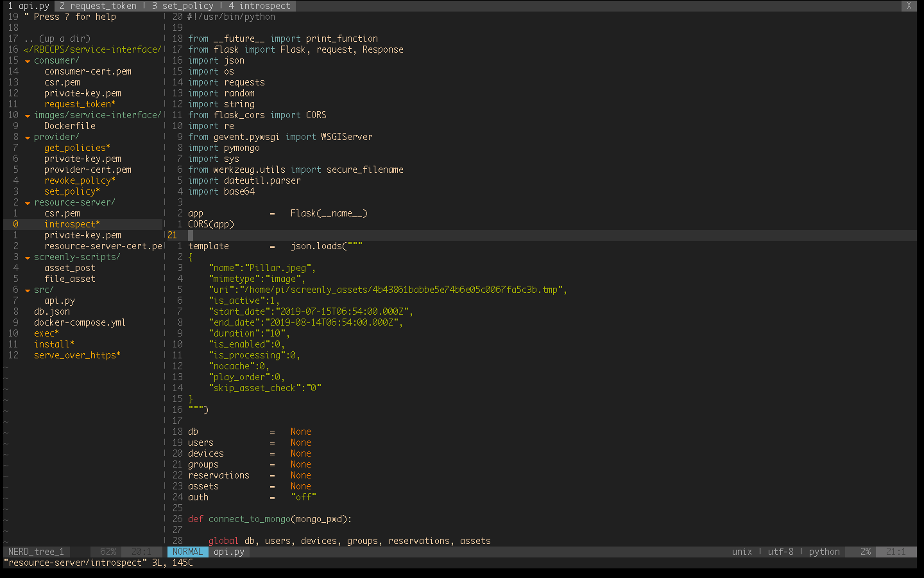Open the revoke_policy* file
The width and height of the screenshot is (924, 578).
[x=80, y=180]
